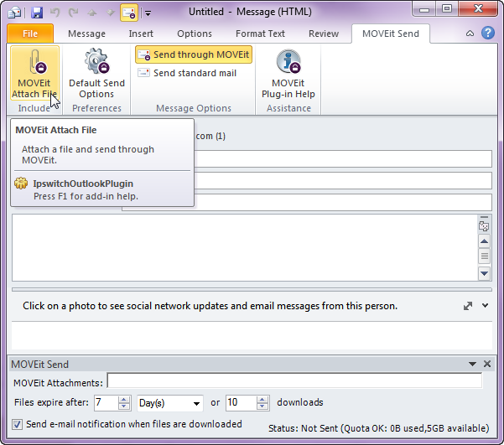Switch to the Insert tab
This screenshot has height=445, width=504.
[x=141, y=34]
